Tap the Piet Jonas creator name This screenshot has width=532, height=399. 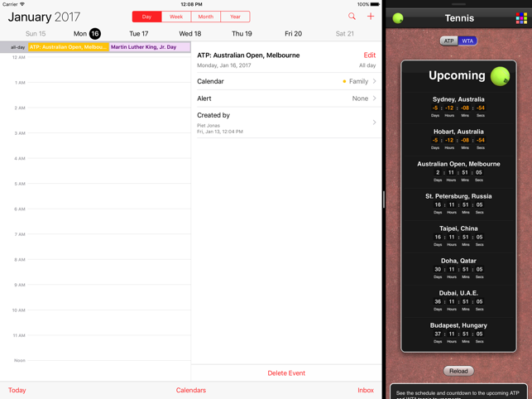click(x=208, y=126)
